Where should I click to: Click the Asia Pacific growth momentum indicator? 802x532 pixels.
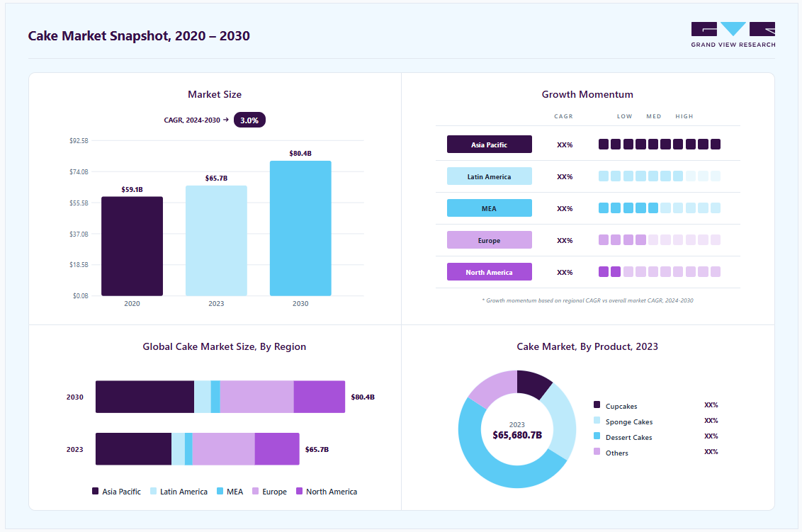point(660,145)
